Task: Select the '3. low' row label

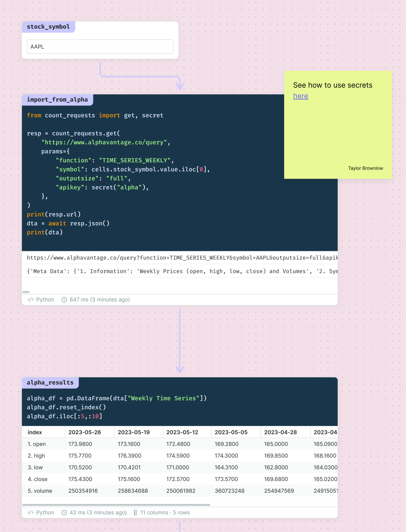Action: [35, 467]
